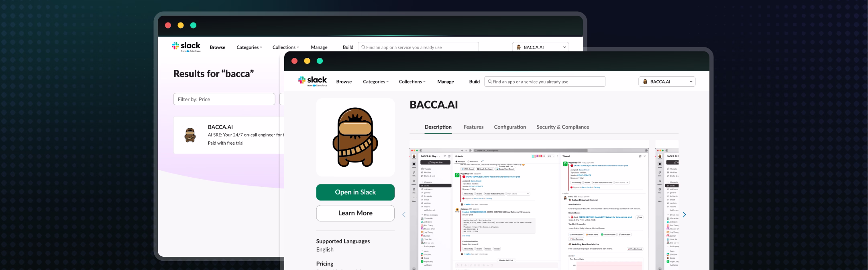
Task: Open Manage in the front window
Action: coord(446,82)
